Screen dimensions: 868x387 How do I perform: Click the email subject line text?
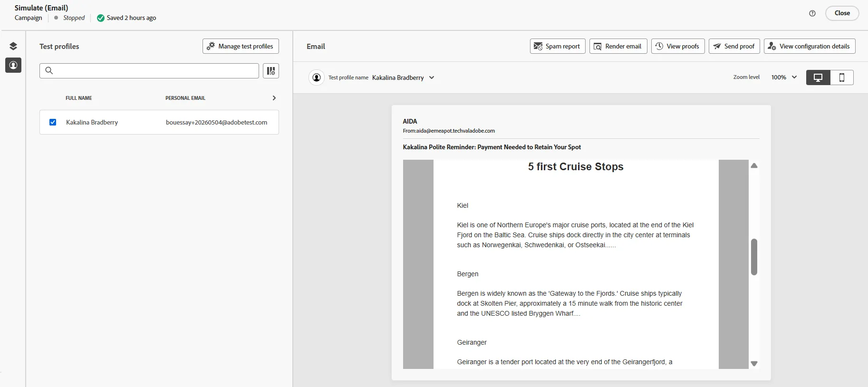point(492,147)
